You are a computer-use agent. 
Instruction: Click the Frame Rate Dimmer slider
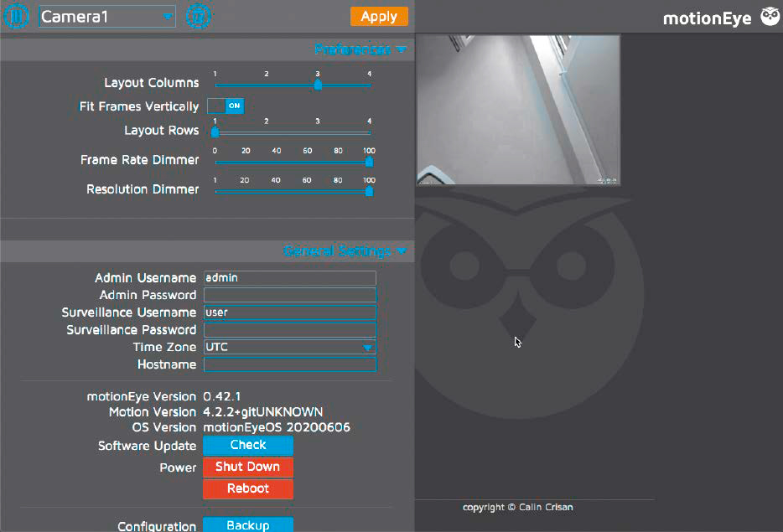[x=293, y=162]
